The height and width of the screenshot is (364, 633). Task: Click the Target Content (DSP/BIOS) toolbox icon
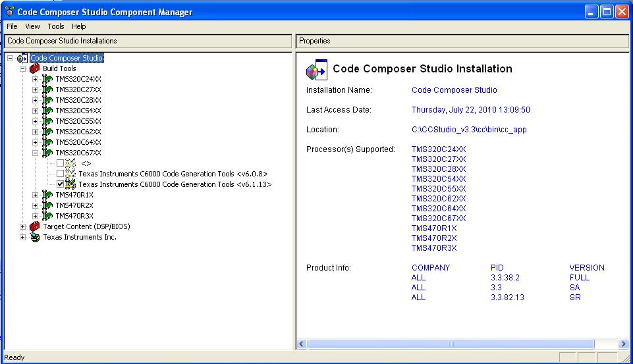[35, 226]
